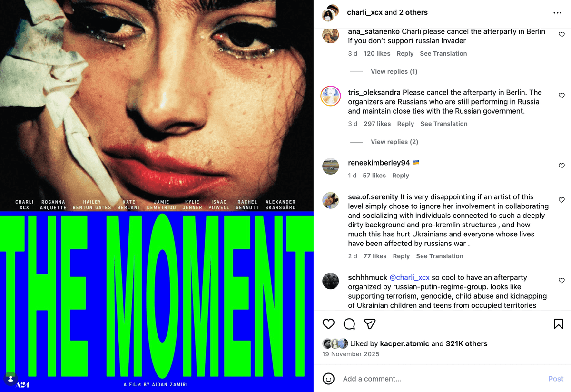Click the tagged people icon on the poster
Screen dimensions: 571x392
10,379
